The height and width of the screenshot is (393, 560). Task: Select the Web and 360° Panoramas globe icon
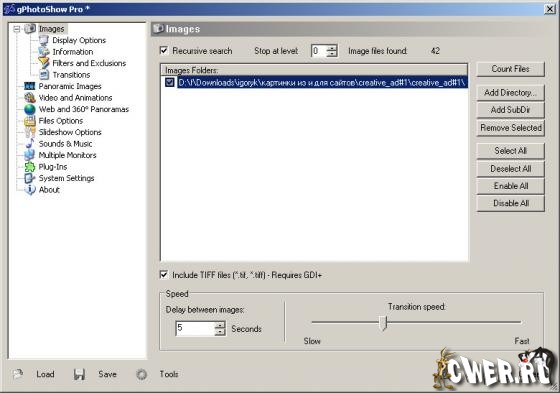click(x=30, y=109)
